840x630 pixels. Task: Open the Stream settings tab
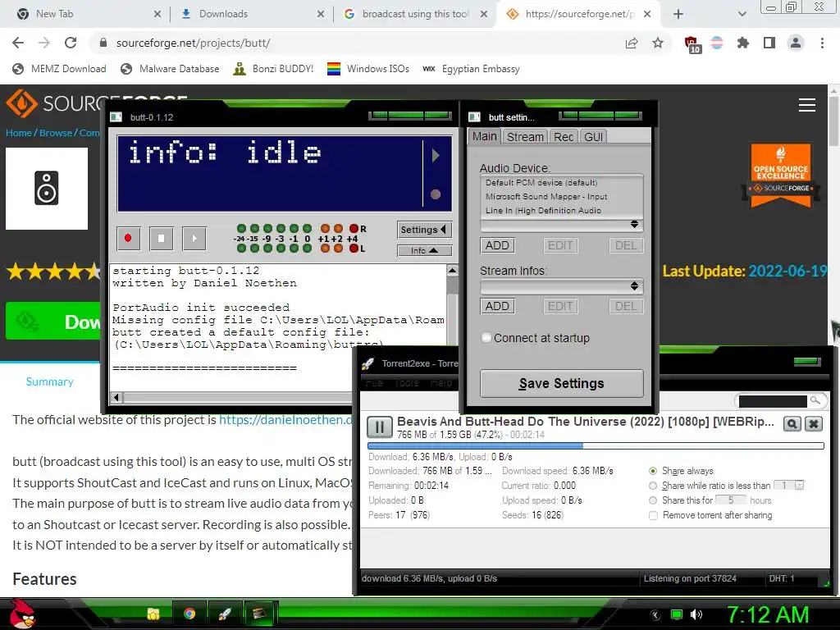pyautogui.click(x=525, y=137)
